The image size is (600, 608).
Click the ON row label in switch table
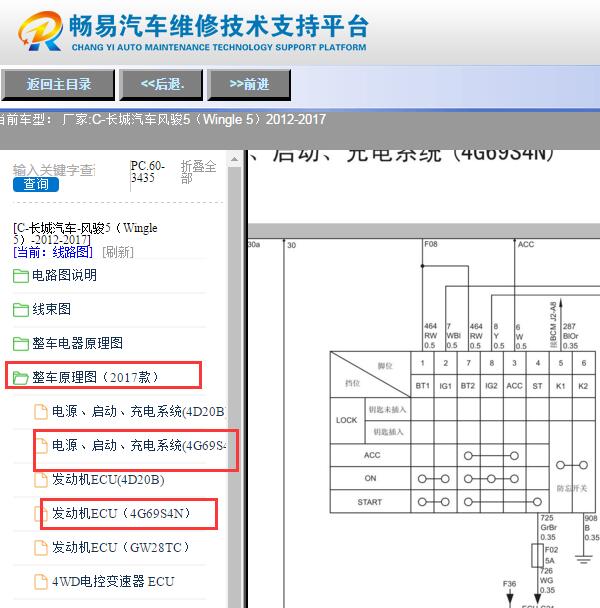(370, 478)
